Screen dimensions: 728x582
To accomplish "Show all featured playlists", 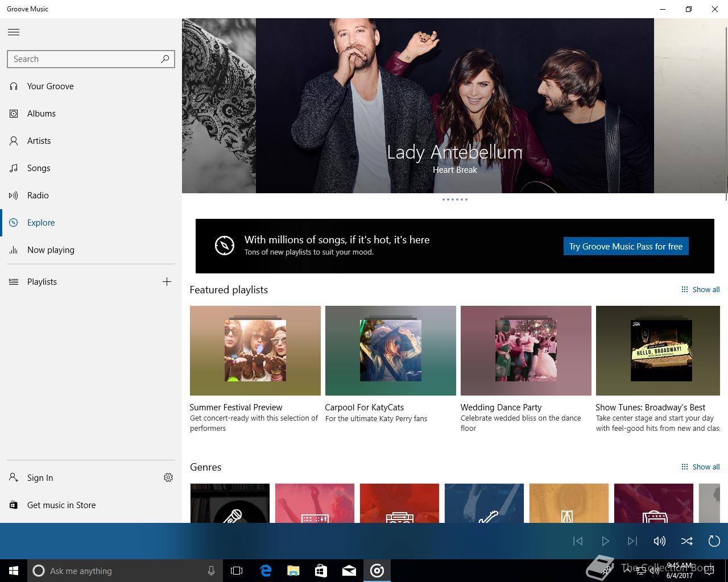I will [701, 289].
